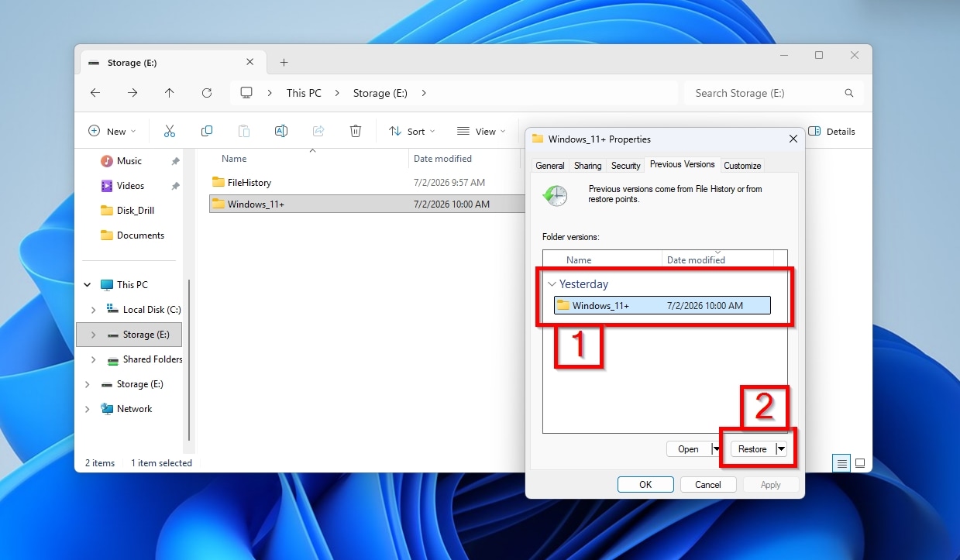The width and height of the screenshot is (960, 560).
Task: Select the Previous Versions tab
Action: (x=682, y=164)
